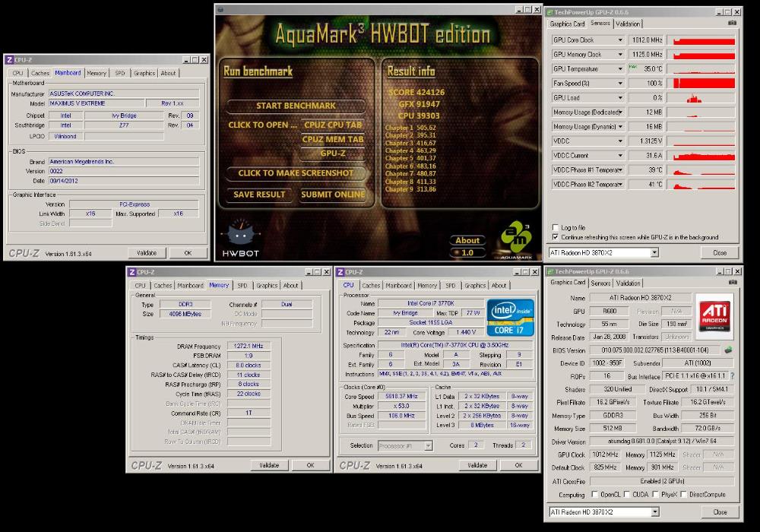Screen dimensions: 760x532
Task: Click the AquaMark am3 green logo
Action: [x=516, y=239]
